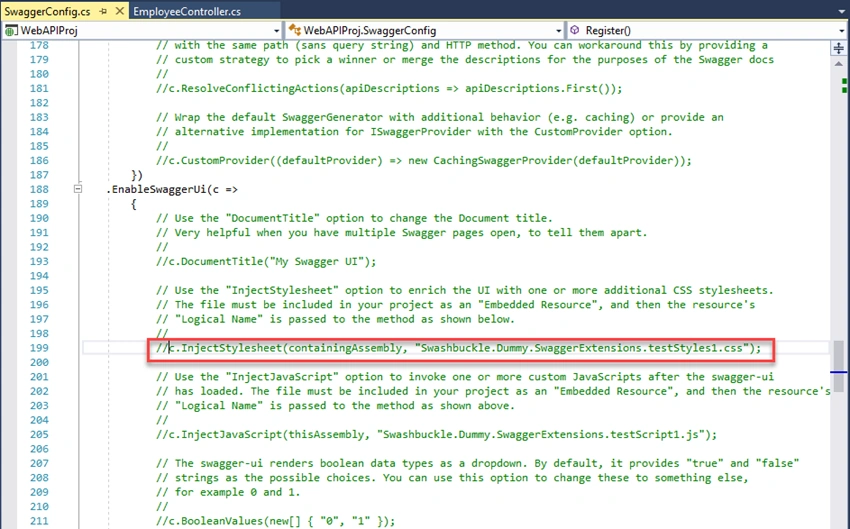Screen dimensions: 850x529
Task: Click the DocumentTitle("My Swagger UI") line
Action: (266, 261)
